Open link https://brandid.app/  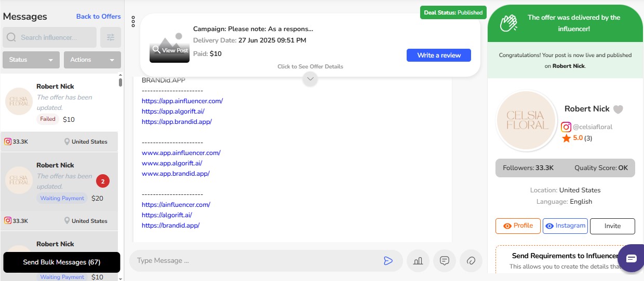[170, 226]
